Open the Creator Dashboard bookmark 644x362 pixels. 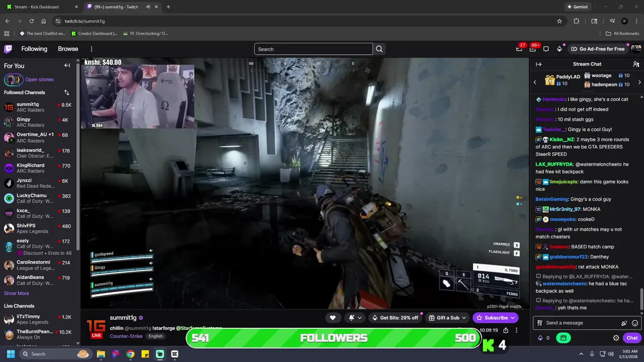pos(94,34)
